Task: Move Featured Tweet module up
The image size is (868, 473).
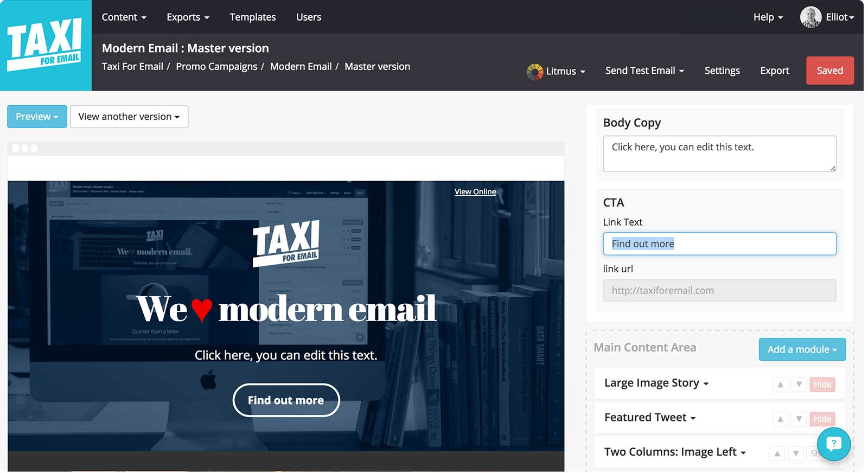Action: (780, 419)
